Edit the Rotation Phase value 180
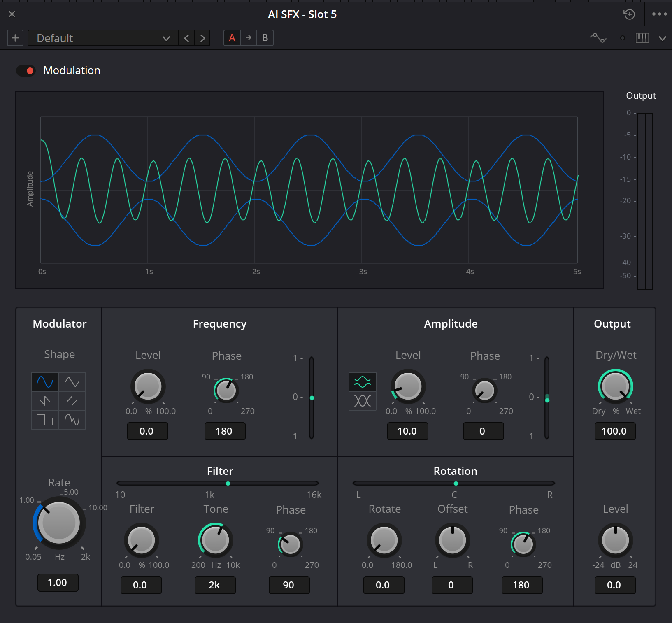Viewport: 672px width, 623px height. (x=522, y=585)
